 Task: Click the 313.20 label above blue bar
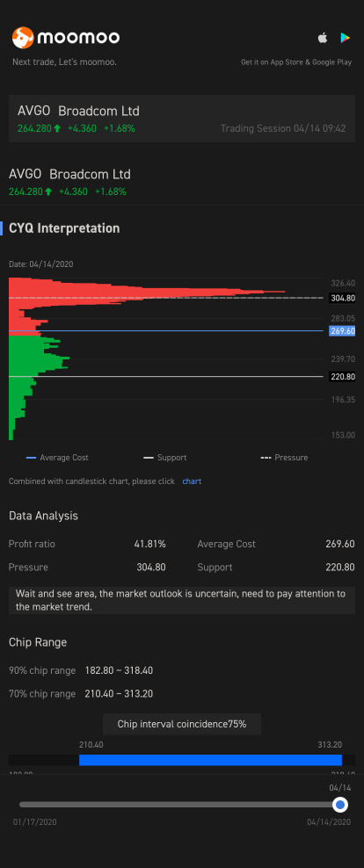pos(330,745)
